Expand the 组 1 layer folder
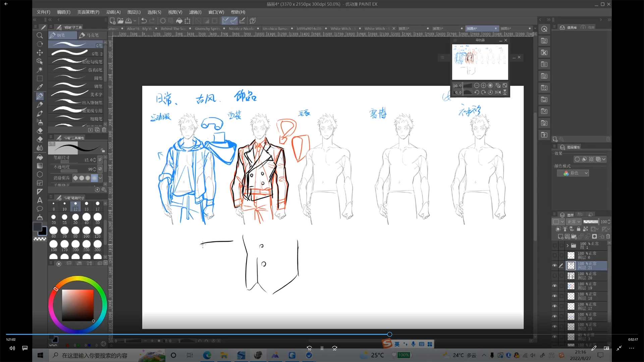This screenshot has width=644, height=362. (x=568, y=246)
